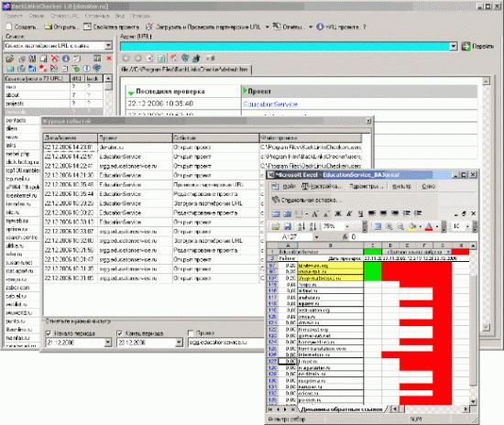Click the browser home icon
Viewport: 504px width, 425px height.
[x=174, y=58]
